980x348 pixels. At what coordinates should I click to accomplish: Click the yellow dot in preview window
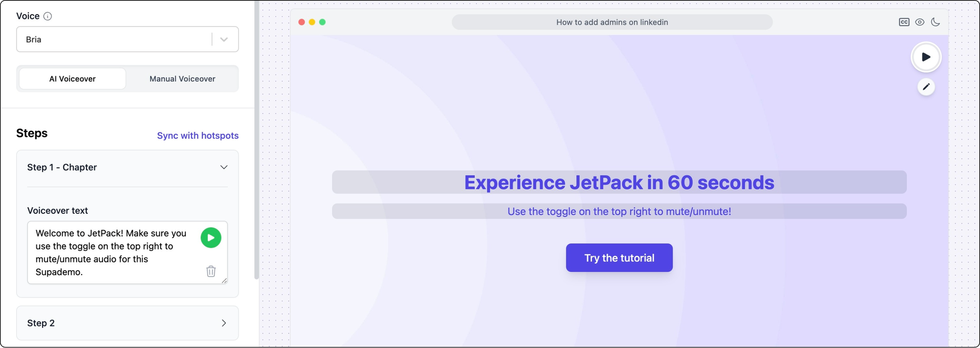click(312, 22)
